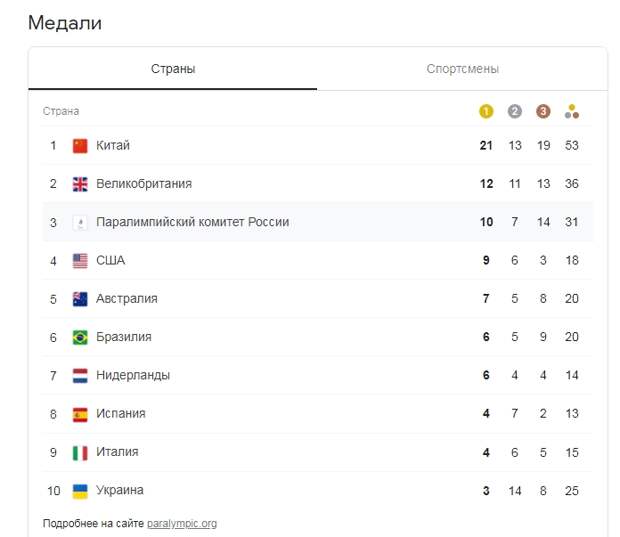Click the silver medal column icon
The image size is (620, 537).
click(514, 112)
